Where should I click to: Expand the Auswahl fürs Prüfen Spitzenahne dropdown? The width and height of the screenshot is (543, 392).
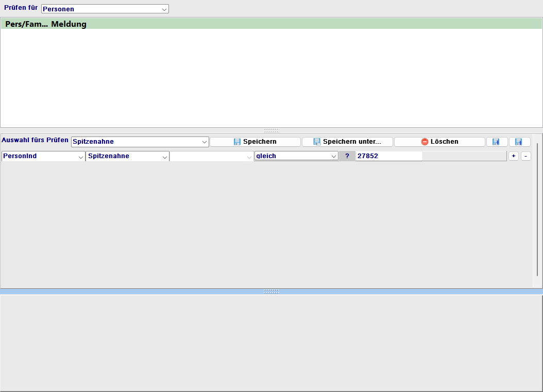[x=140, y=142]
